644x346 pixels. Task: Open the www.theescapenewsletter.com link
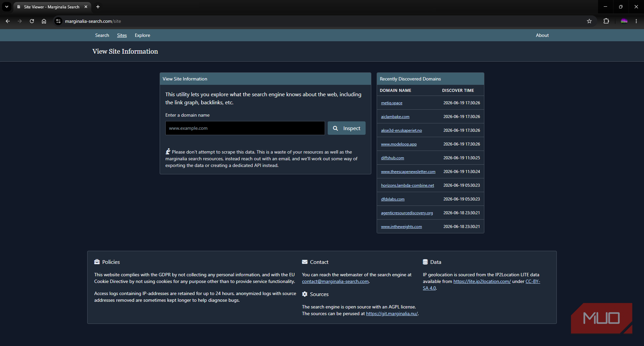(408, 172)
